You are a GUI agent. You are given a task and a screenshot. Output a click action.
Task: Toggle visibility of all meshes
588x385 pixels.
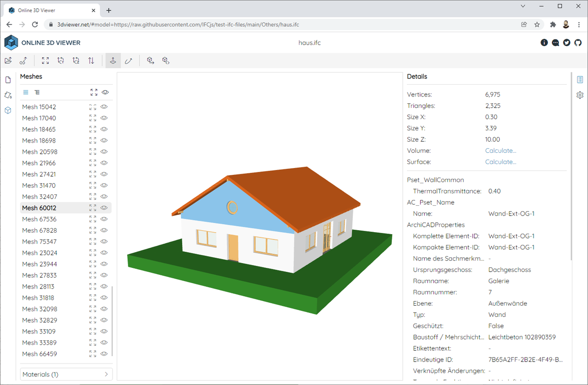point(105,92)
